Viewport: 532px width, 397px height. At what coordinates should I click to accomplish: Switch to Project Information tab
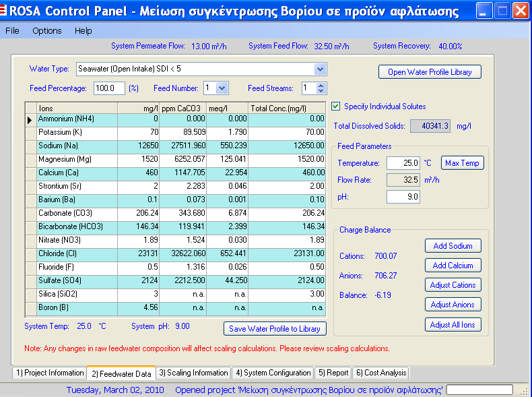pyautogui.click(x=50, y=373)
